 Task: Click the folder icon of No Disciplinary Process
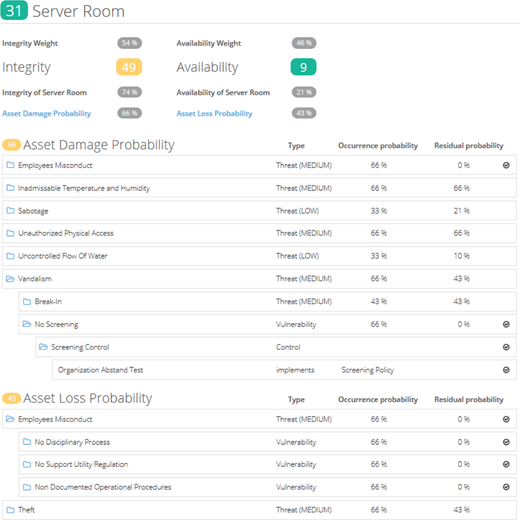tap(27, 442)
